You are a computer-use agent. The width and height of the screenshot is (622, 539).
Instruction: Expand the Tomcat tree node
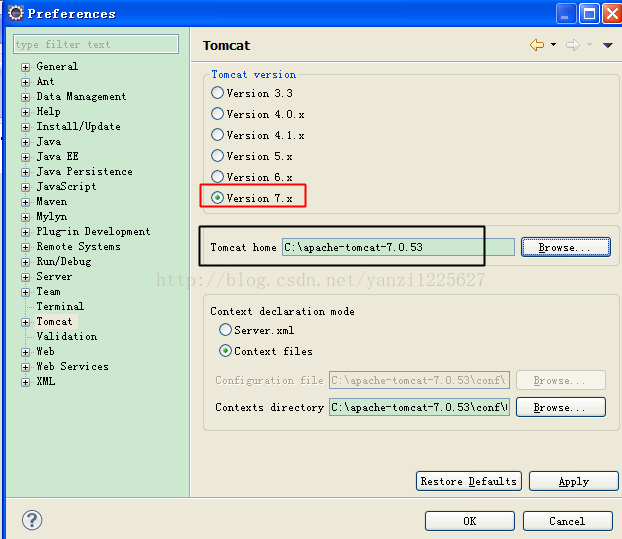click(25, 322)
